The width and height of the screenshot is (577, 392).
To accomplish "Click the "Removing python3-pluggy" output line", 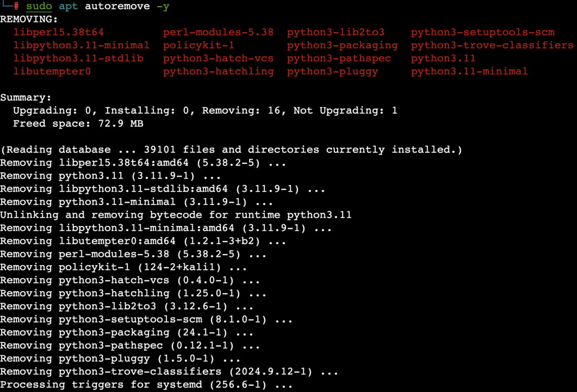I will (121, 359).
